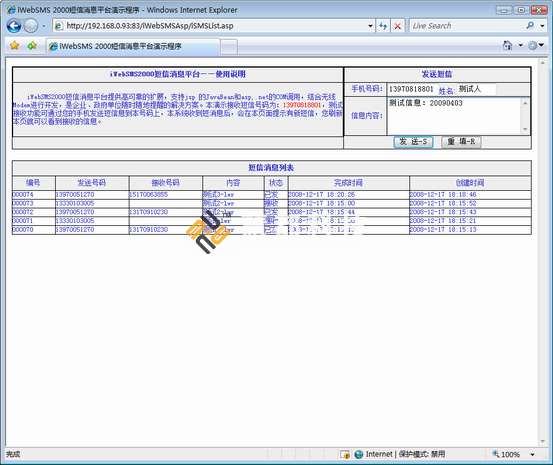553x465 pixels.
Task: Click the page scrollbar down arrow
Action: [x=543, y=441]
